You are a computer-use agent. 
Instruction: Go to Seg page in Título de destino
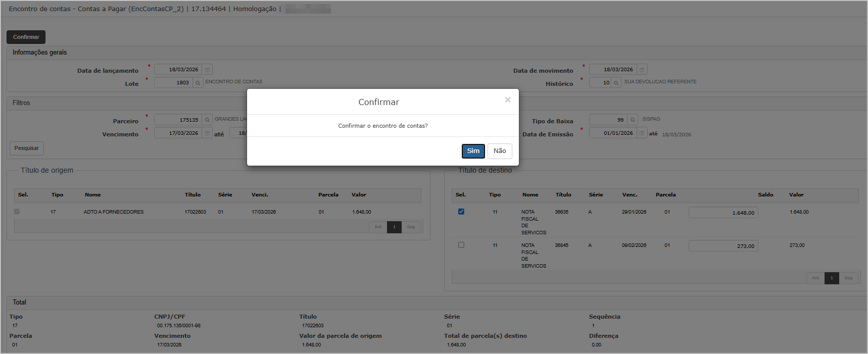click(848, 278)
